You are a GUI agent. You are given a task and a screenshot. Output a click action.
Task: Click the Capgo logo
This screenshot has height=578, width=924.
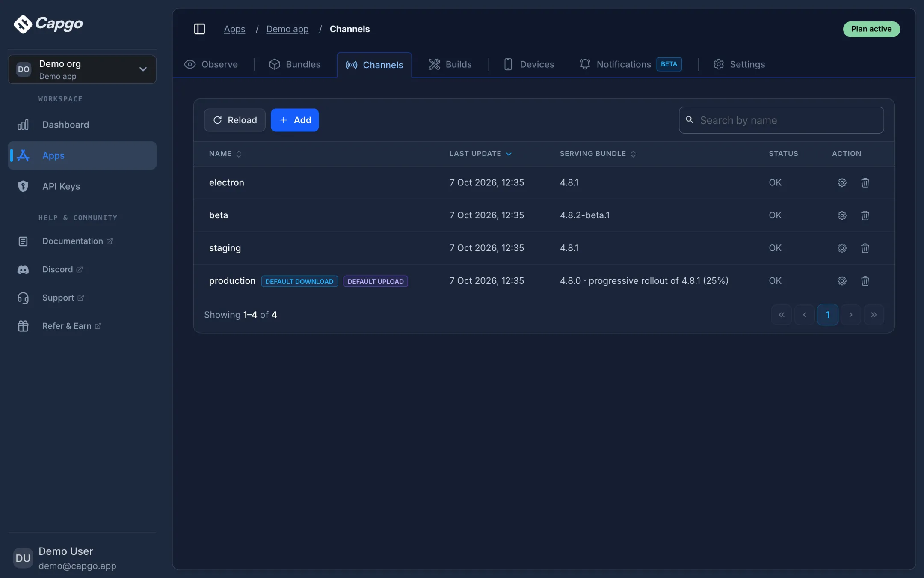48,24
